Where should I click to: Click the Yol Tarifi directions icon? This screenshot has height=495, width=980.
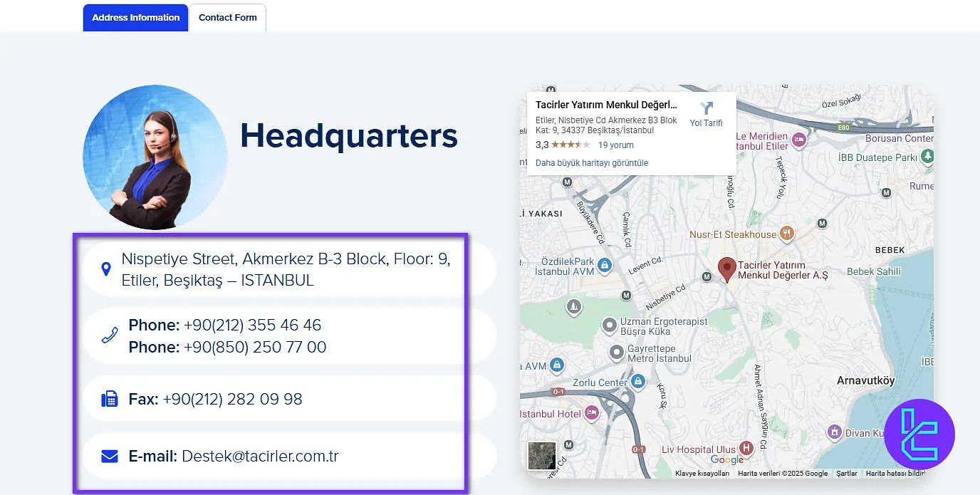click(706, 109)
